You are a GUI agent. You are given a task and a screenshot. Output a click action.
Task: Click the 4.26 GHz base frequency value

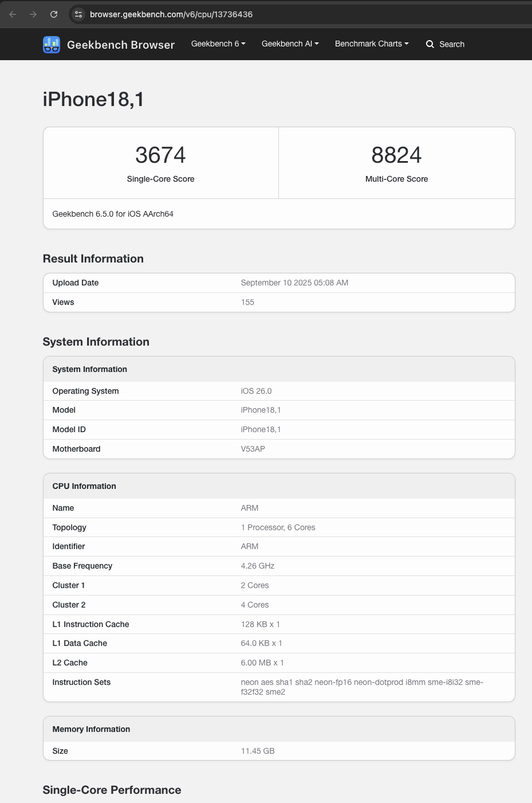[258, 566]
